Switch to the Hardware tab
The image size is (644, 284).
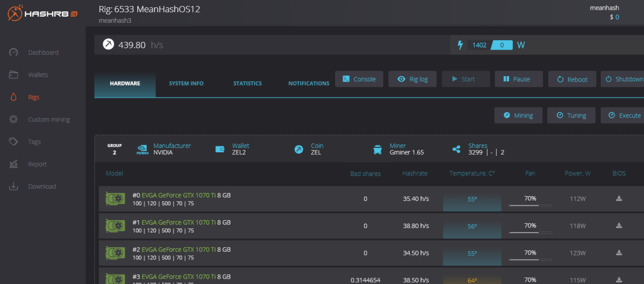click(x=125, y=84)
